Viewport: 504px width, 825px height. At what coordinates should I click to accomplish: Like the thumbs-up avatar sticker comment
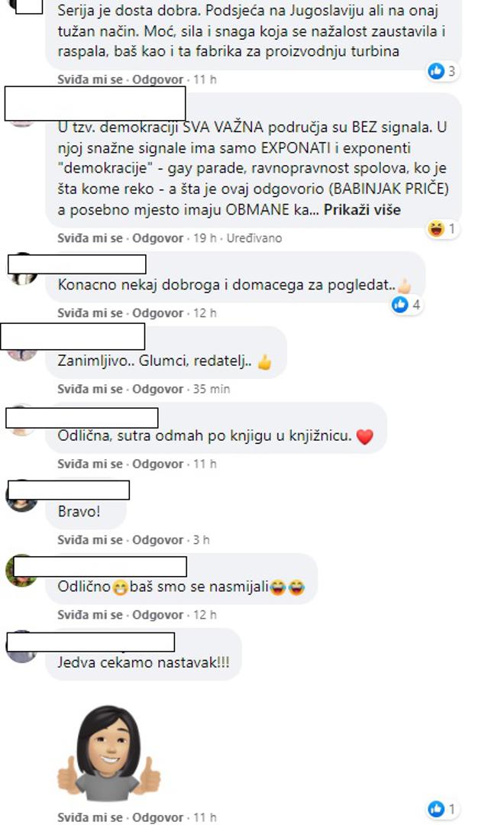[90, 817]
